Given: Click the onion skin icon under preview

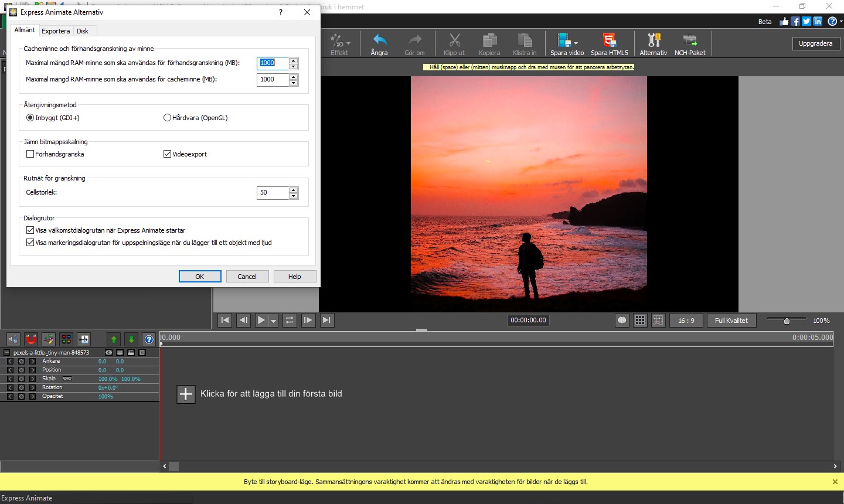Looking at the screenshot, I should coord(622,320).
